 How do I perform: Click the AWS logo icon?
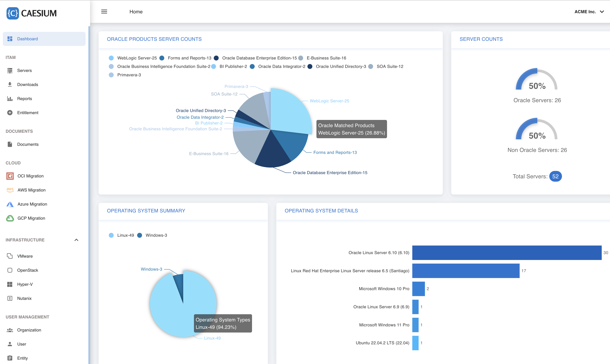[10, 190]
